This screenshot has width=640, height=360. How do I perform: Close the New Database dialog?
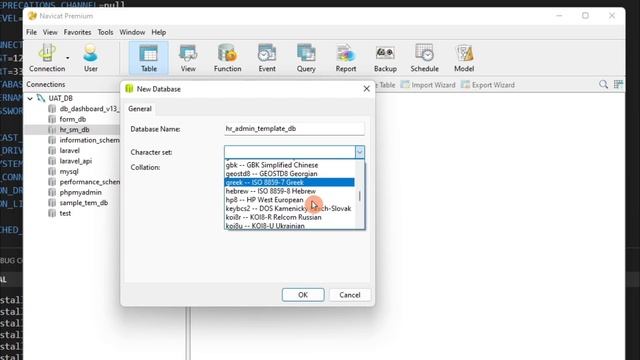(x=366, y=89)
